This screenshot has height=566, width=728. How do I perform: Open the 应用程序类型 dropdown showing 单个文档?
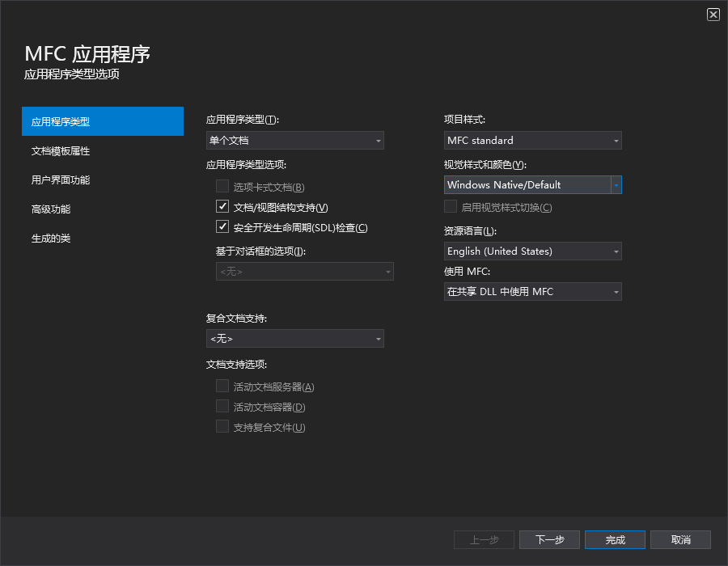tap(294, 140)
